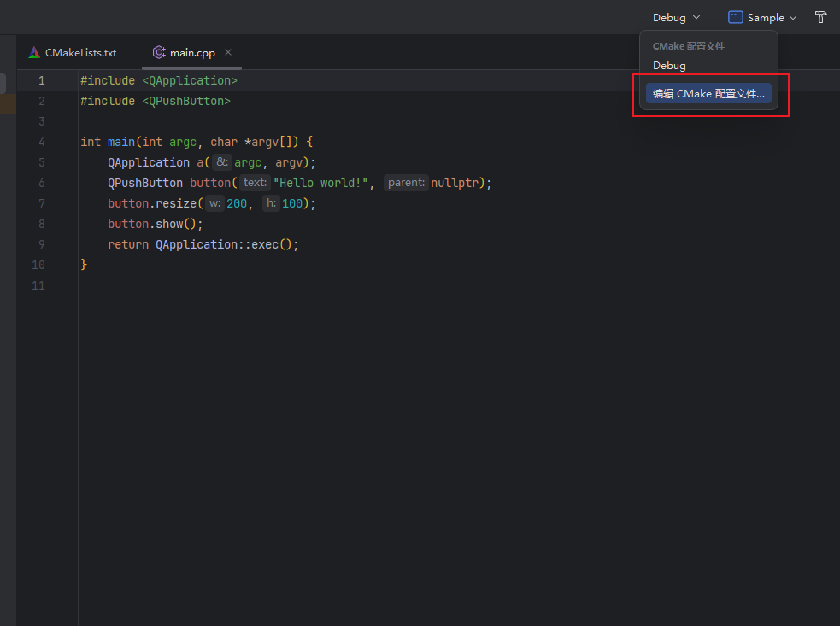Click the CMake triangle icon on CMakeLists.txt tab
This screenshot has height=626, width=840.
pyautogui.click(x=34, y=52)
